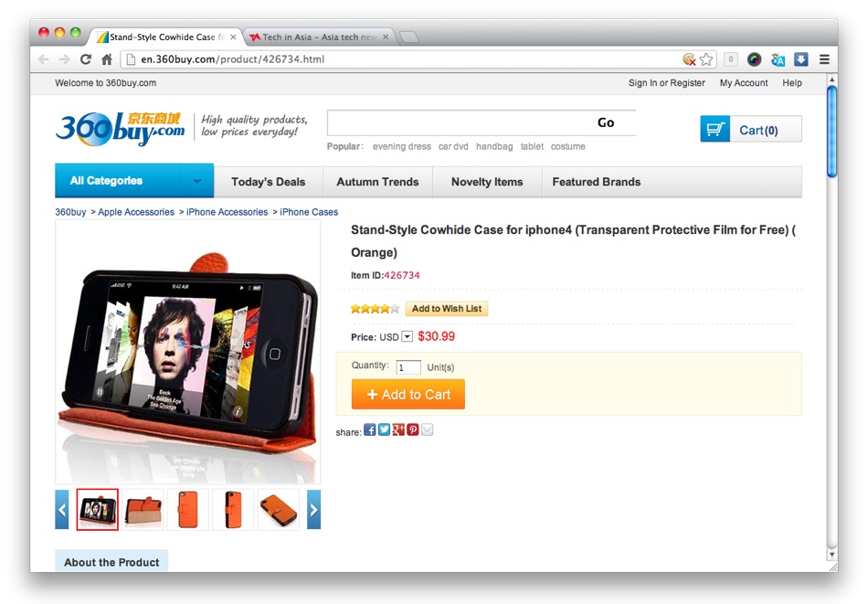Select the flat orange case thumbnail

[278, 510]
